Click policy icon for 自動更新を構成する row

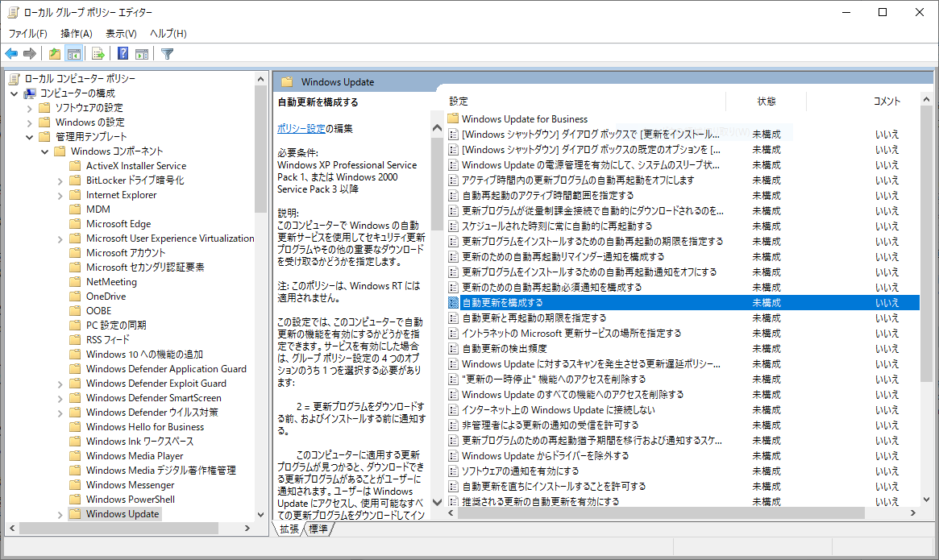tap(453, 302)
